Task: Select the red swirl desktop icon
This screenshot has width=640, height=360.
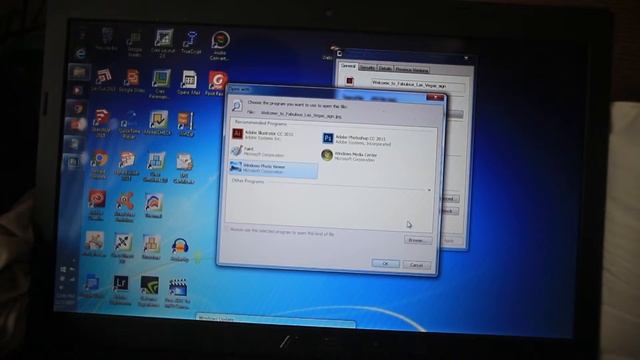Action: pos(96,205)
